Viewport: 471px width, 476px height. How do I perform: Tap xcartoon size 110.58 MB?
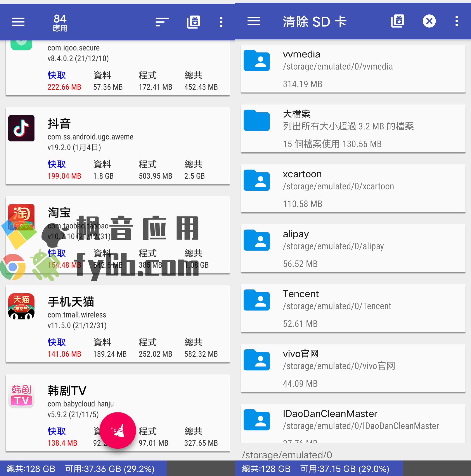[302, 204]
